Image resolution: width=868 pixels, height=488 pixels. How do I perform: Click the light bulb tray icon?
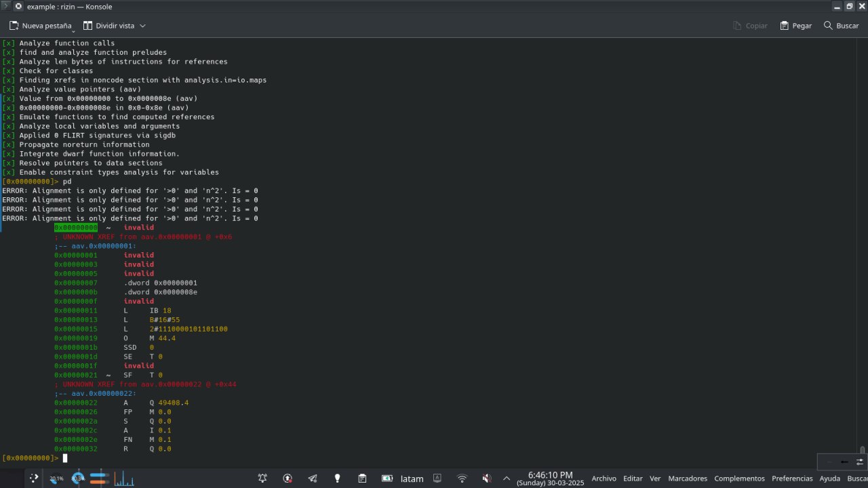click(337, 479)
